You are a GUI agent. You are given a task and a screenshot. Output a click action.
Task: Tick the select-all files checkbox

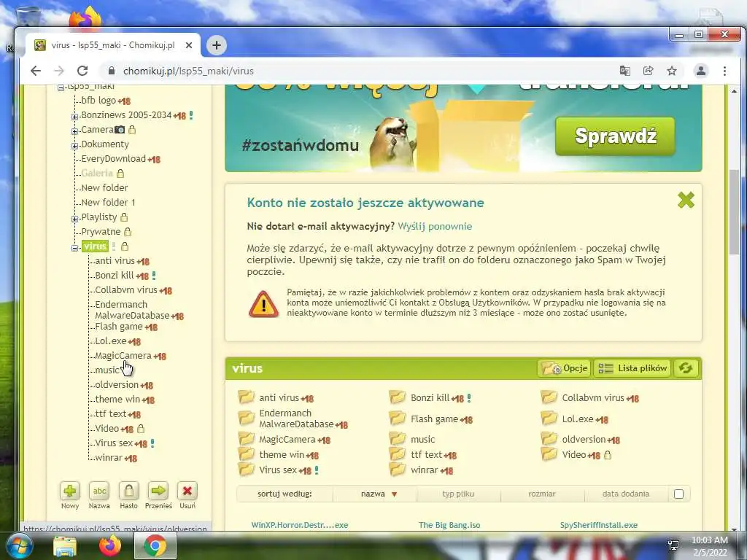click(x=679, y=494)
